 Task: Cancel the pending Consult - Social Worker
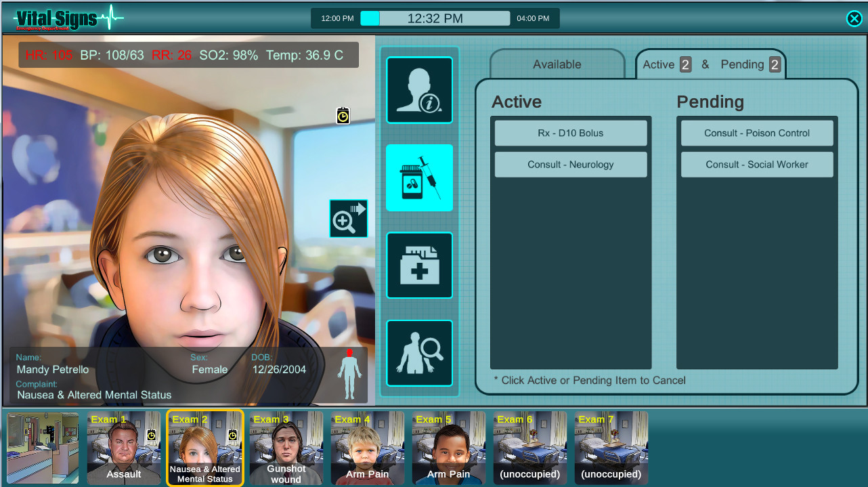(756, 164)
